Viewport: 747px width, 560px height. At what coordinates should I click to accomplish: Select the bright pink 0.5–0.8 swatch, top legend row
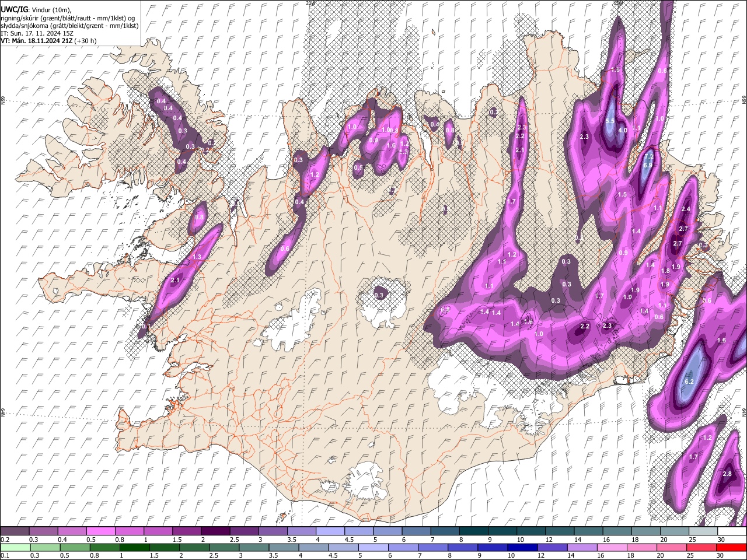click(100, 531)
